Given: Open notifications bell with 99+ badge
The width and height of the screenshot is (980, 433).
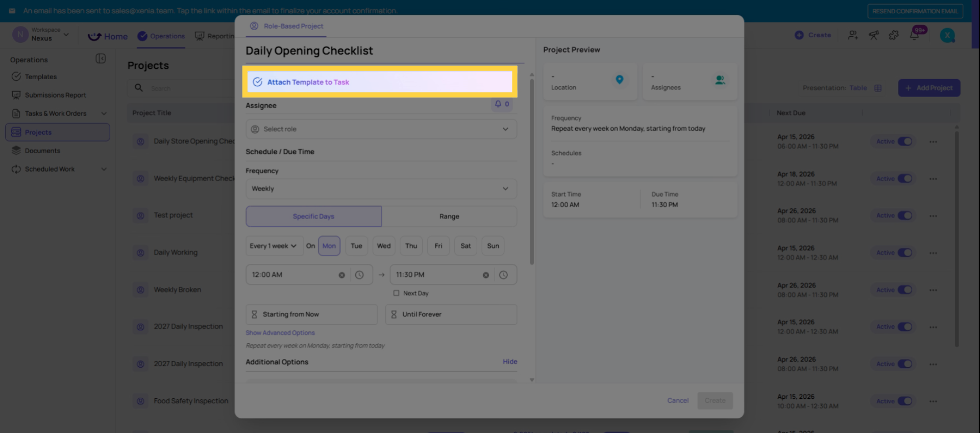Looking at the screenshot, I should (x=915, y=35).
